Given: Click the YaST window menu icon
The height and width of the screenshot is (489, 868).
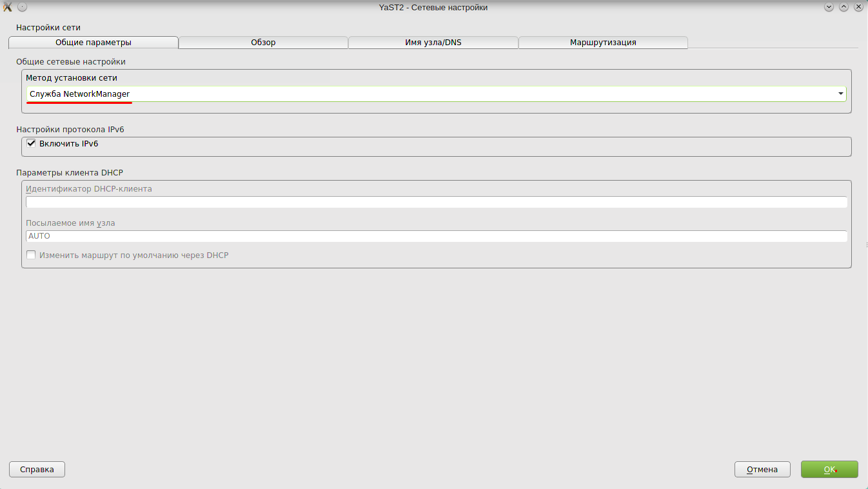Looking at the screenshot, I should tap(8, 7).
